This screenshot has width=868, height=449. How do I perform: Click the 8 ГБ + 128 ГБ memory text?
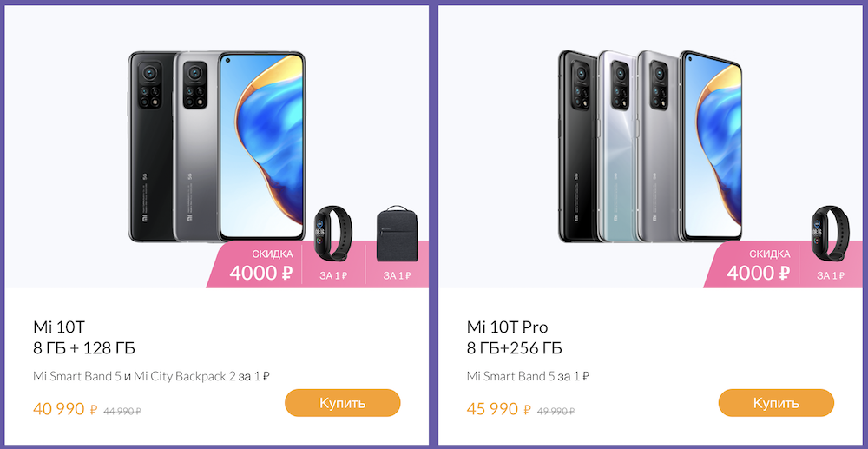[84, 348]
